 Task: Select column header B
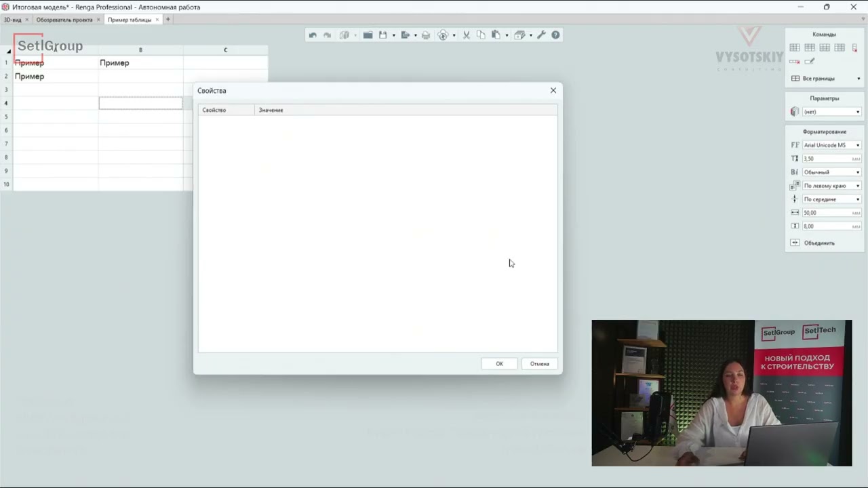tap(140, 50)
